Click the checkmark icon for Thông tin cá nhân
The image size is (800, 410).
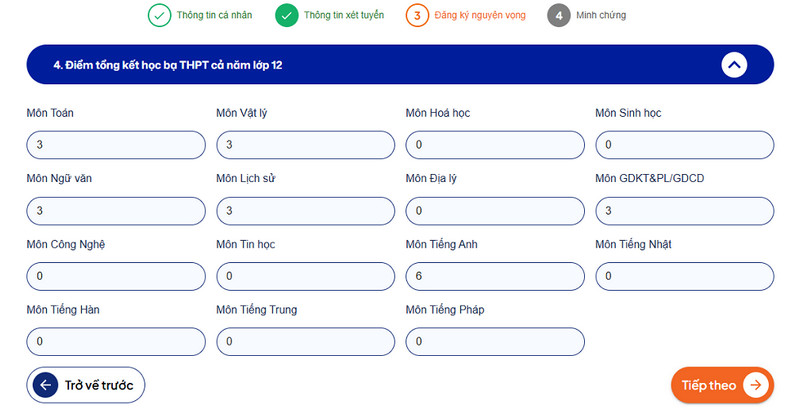159,15
